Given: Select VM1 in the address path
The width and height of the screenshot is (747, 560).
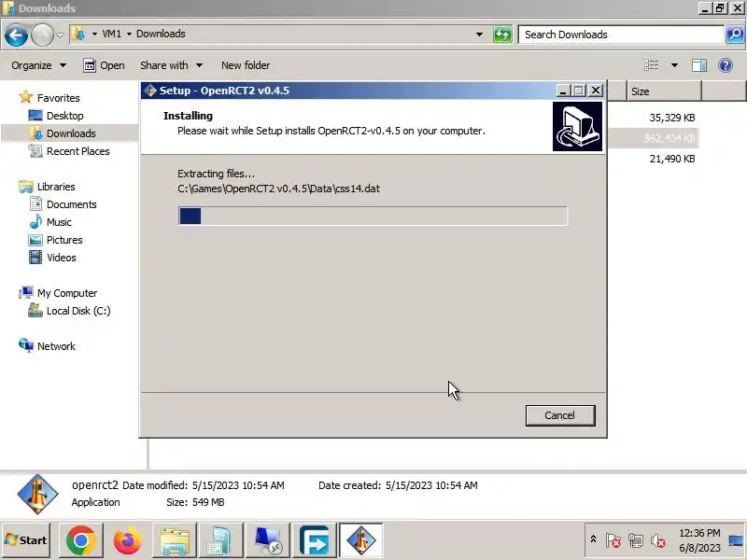Looking at the screenshot, I should click(111, 34).
